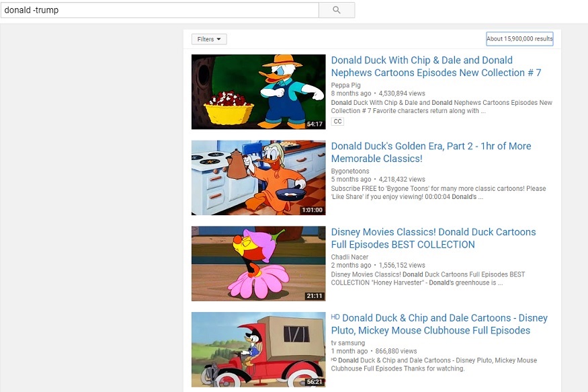Click 'About 15,900,000 results' count
Viewport: 588px width, 392px height.
[x=519, y=38]
